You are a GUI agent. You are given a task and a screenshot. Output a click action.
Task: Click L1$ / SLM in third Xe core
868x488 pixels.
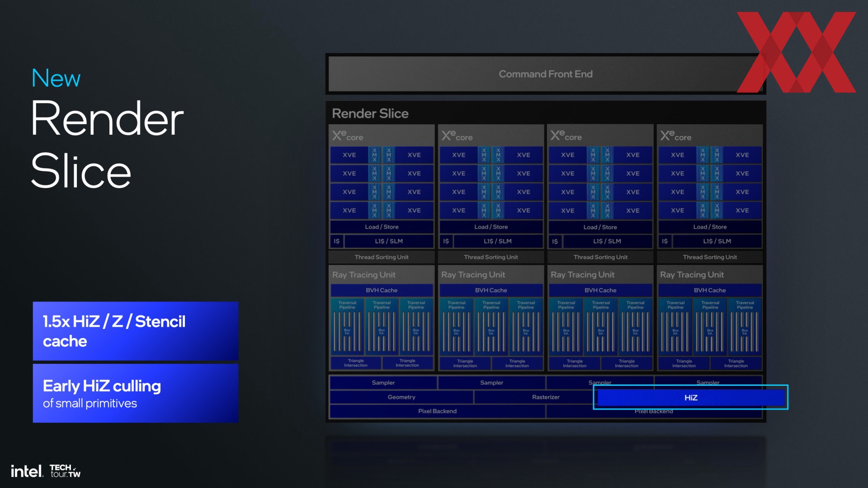click(607, 241)
